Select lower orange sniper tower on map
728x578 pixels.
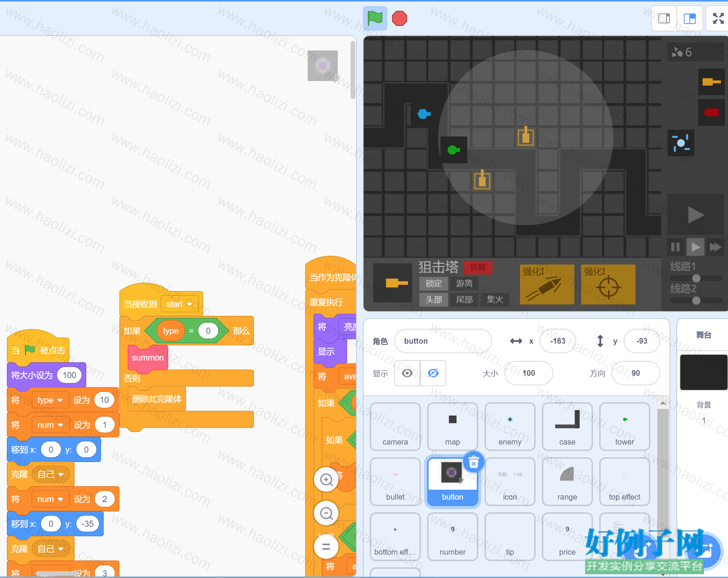pos(482,180)
